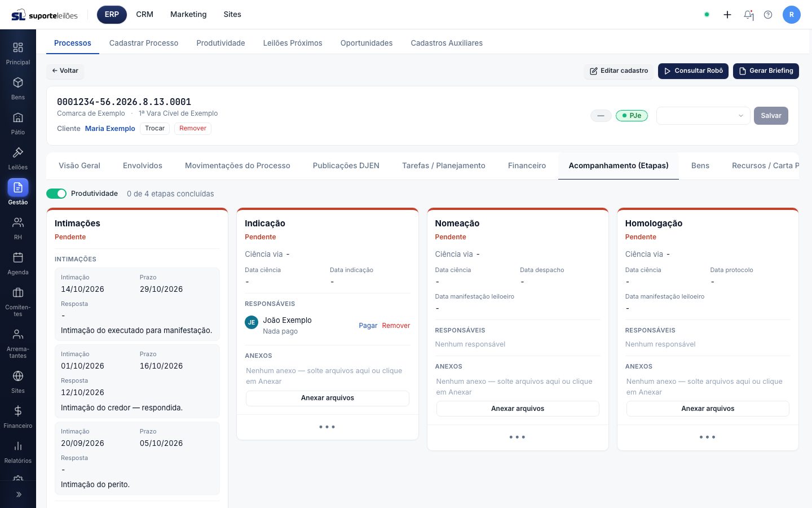Image resolution: width=812 pixels, height=508 pixels.
Task: Open Arrematantes in sidebar
Action: point(18,343)
